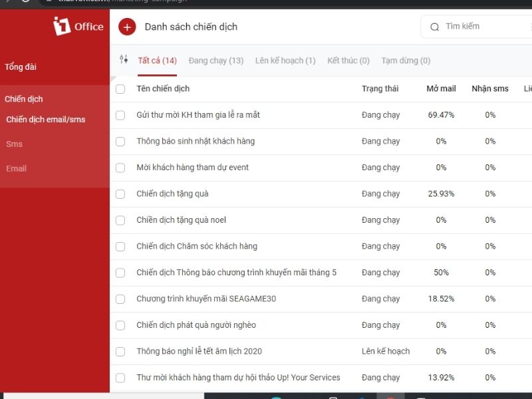This screenshot has width=532, height=399.
Task: Open campaign Chiến dịch Chăm sóc khách hàng
Action: 197,246
